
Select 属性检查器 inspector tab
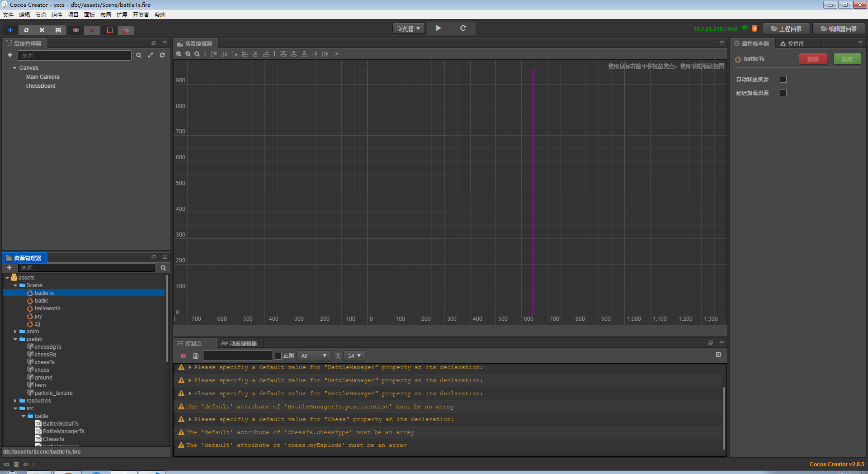coord(751,43)
